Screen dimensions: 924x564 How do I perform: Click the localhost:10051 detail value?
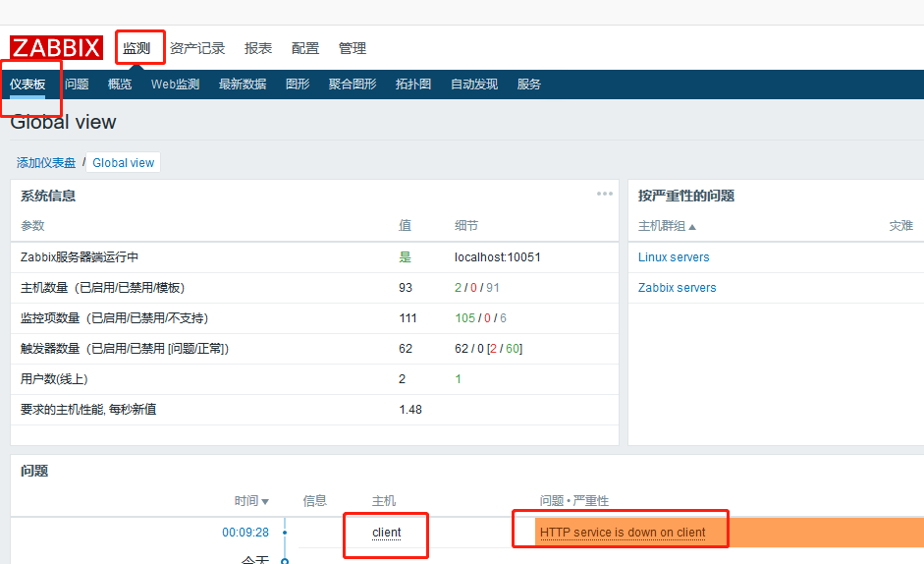tap(498, 257)
